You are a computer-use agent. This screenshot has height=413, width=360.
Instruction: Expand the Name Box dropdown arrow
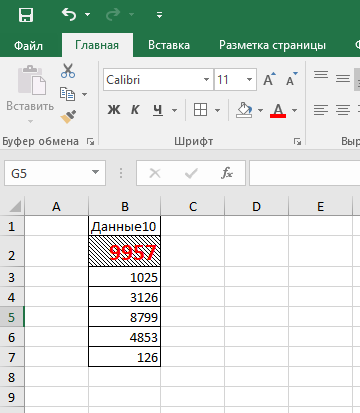pos(96,173)
